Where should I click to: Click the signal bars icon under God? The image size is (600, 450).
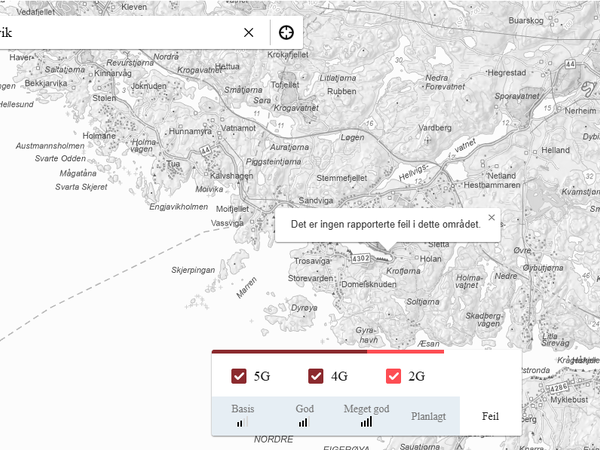[x=303, y=422]
